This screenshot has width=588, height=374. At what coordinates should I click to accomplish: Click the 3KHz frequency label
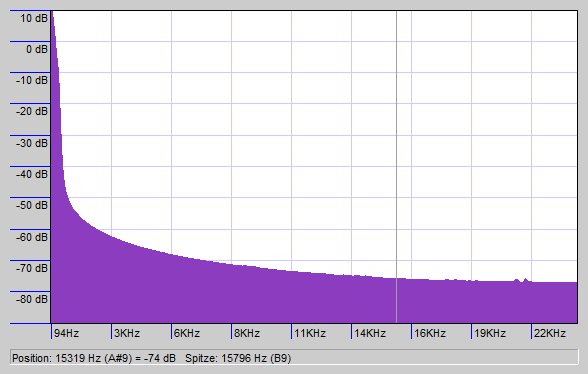point(127,333)
